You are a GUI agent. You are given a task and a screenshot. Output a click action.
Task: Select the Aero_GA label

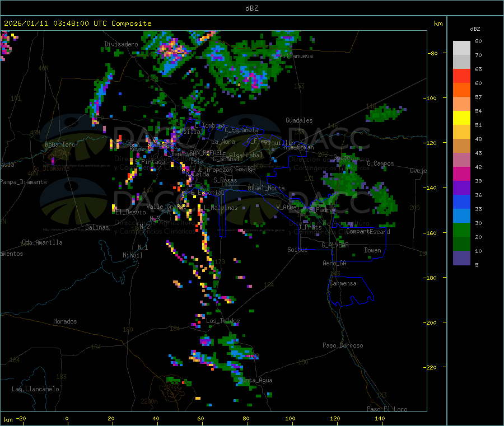point(335,263)
